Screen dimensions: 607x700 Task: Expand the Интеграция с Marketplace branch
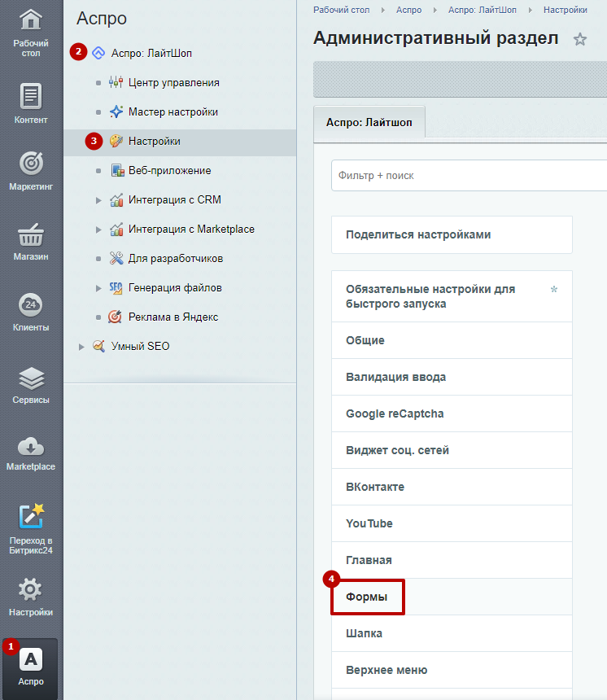[98, 230]
